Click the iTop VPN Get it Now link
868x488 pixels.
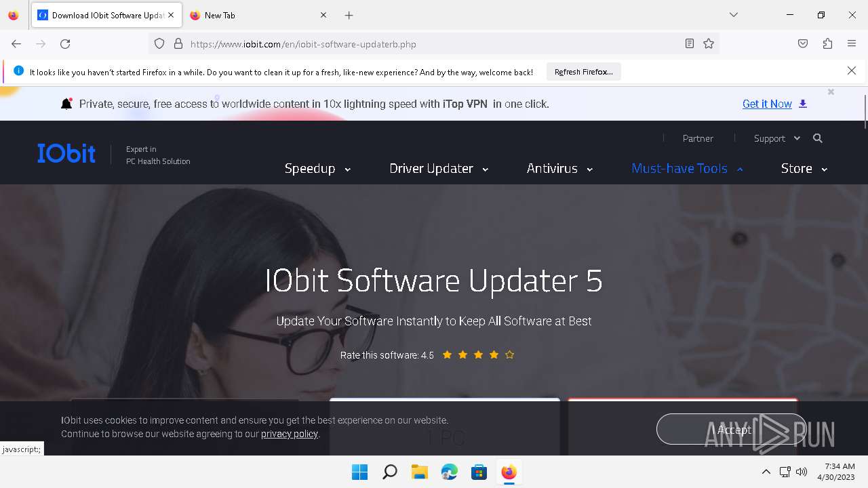click(x=767, y=104)
